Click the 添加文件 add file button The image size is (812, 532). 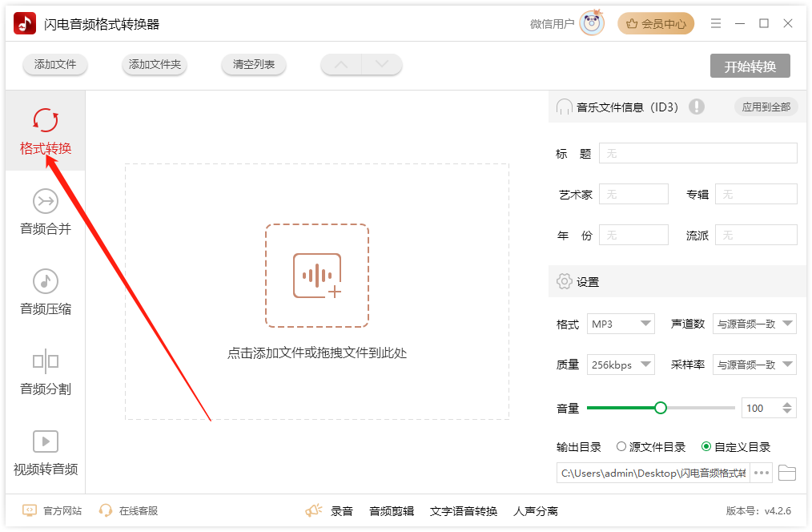55,65
